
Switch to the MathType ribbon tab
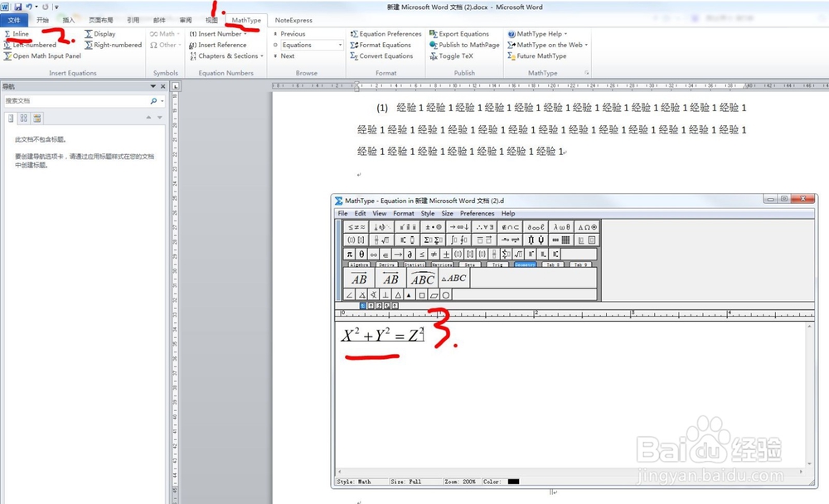(x=246, y=20)
